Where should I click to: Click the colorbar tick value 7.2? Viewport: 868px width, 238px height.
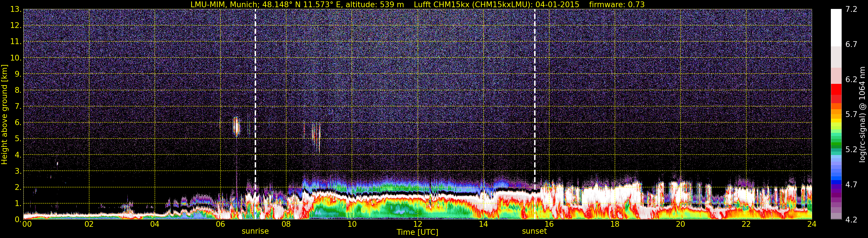coord(851,9)
